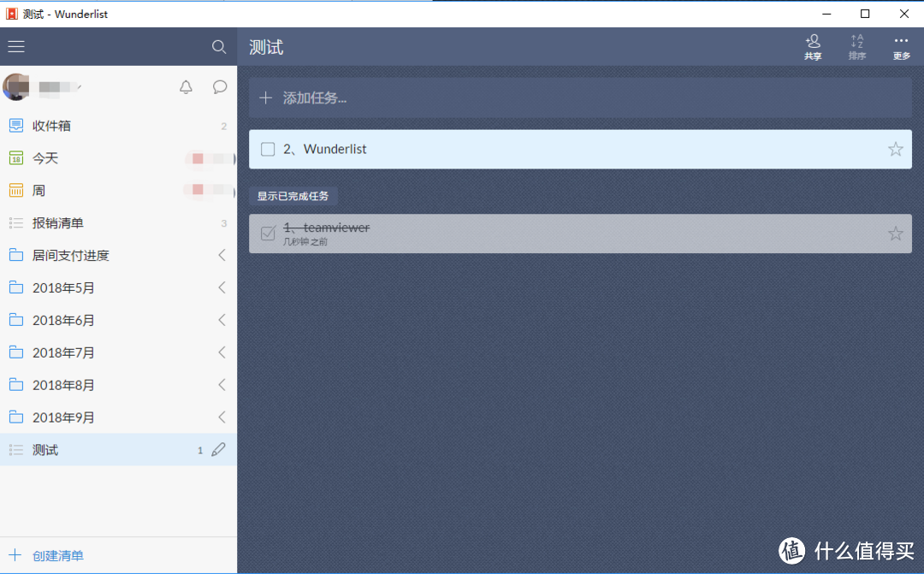The height and width of the screenshot is (574, 924).
Task: Expand the 2018年5月 folder chevron
Action: (222, 287)
